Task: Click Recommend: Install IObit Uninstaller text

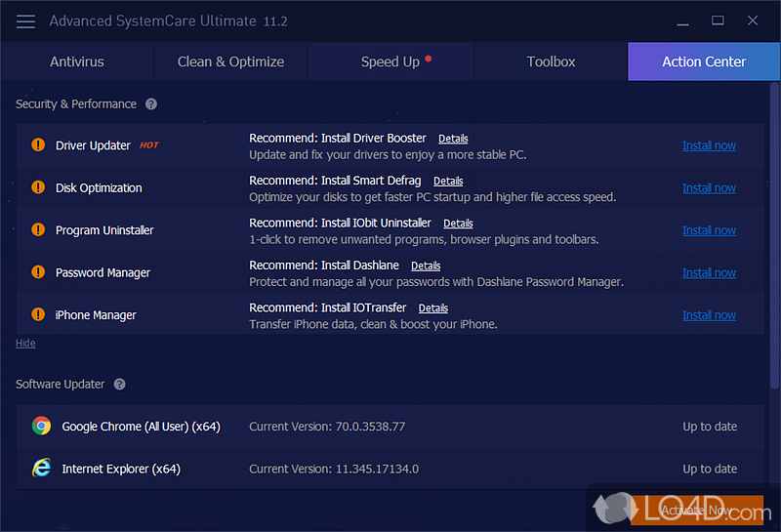Action: 340,223
